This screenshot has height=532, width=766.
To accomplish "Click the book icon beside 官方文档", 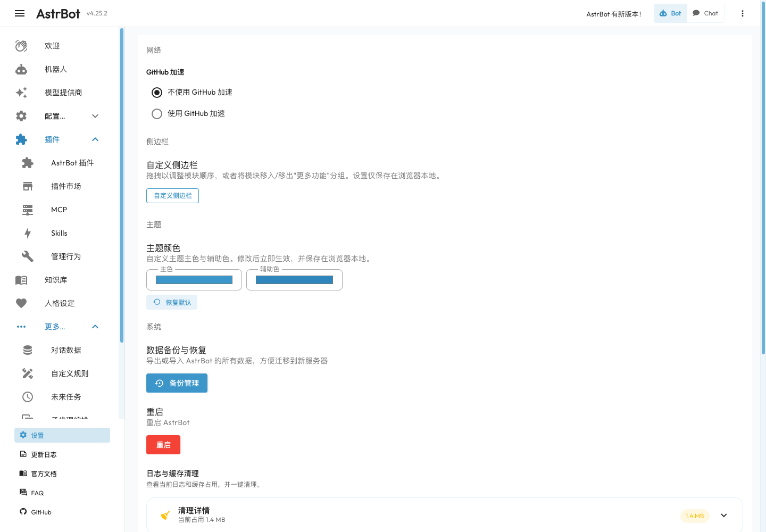I will click(23, 473).
